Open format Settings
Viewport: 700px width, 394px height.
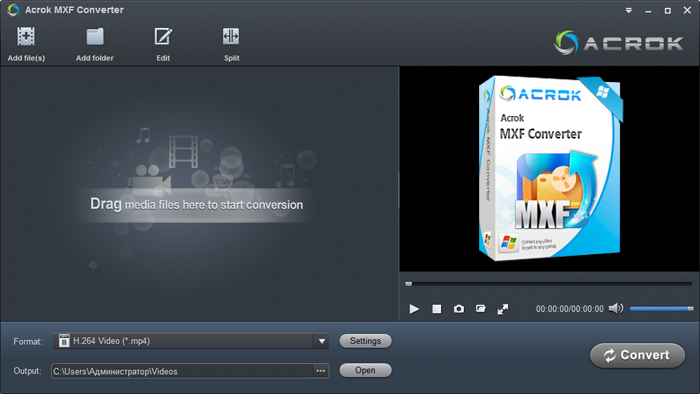pyautogui.click(x=365, y=341)
